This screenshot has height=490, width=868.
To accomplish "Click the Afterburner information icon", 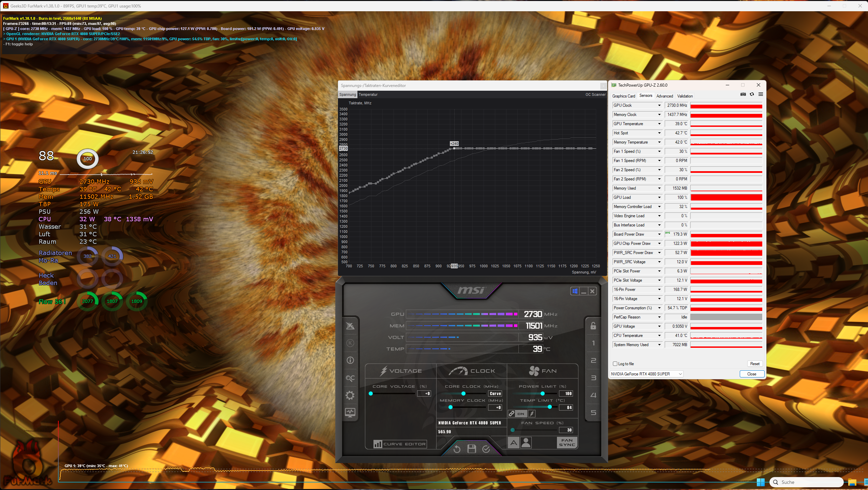I will pos(350,360).
